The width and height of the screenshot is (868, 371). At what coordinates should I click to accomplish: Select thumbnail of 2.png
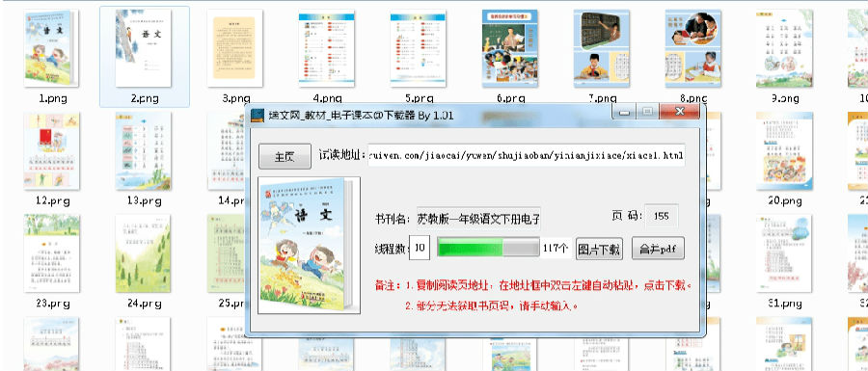click(144, 48)
